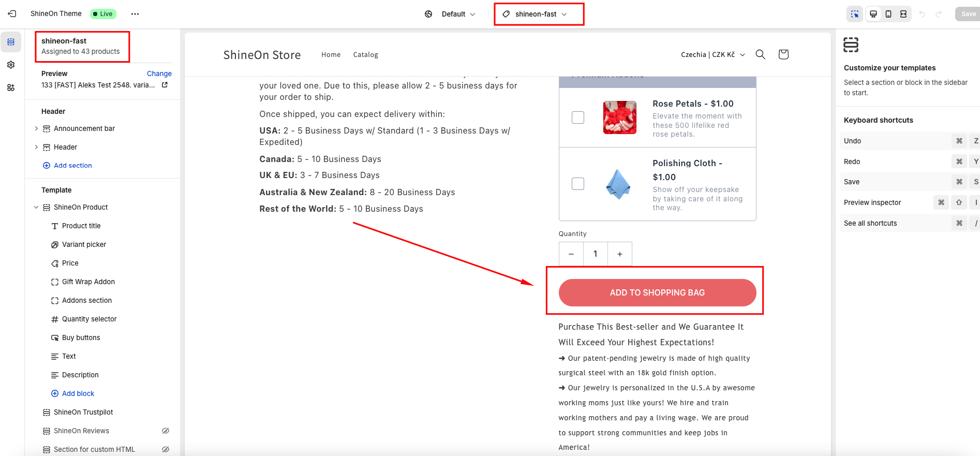Screen dimensions: 980x456
Task: Click the exit editor back icon
Action: [x=12, y=14]
